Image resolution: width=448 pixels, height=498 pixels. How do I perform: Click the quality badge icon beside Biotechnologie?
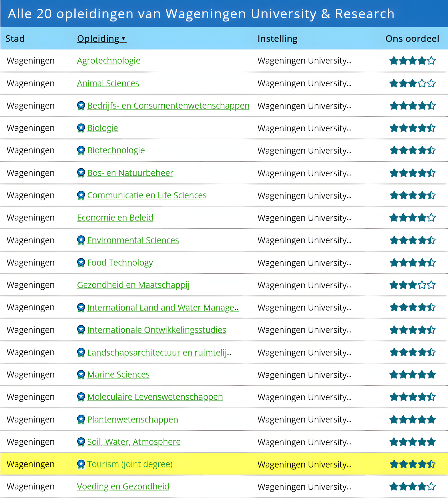81,150
